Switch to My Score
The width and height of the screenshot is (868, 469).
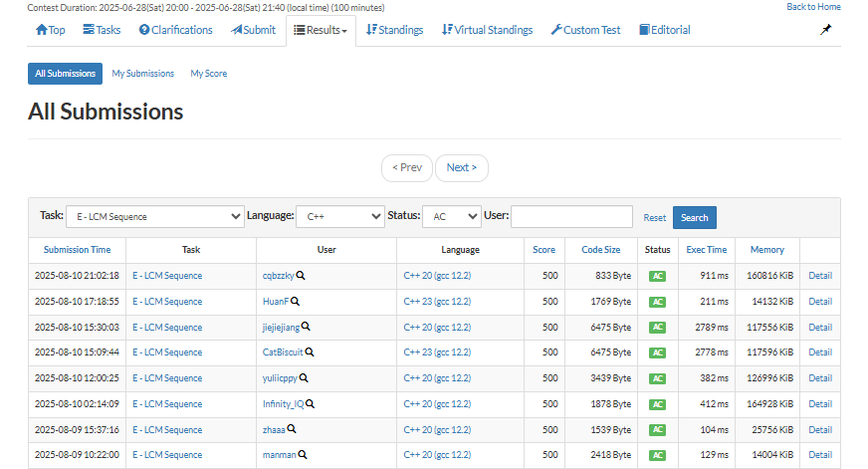[x=209, y=74]
